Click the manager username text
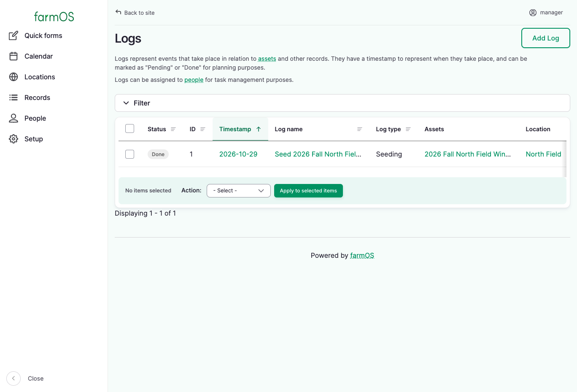 [x=551, y=13]
